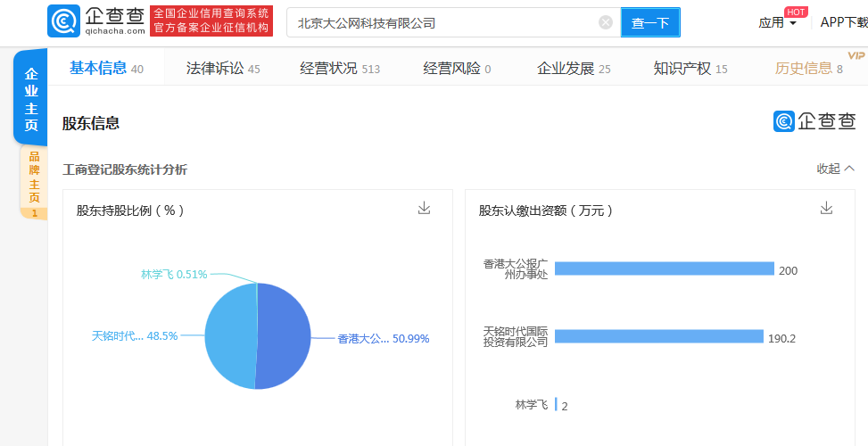Switch to 基本信息 tab
Screen dimensions: 868x446
(106, 69)
